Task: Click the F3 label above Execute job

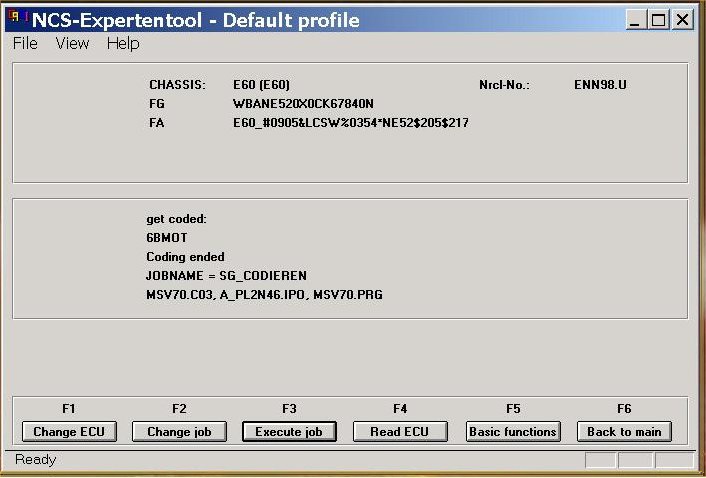Action: (x=289, y=409)
